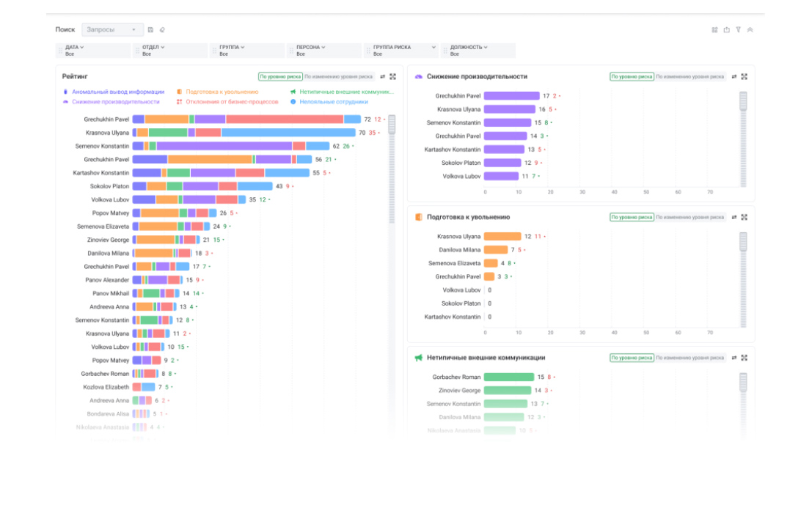The image size is (812, 513).
Task: Expand the Рейтинг panel to fullscreen
Action: coord(393,76)
